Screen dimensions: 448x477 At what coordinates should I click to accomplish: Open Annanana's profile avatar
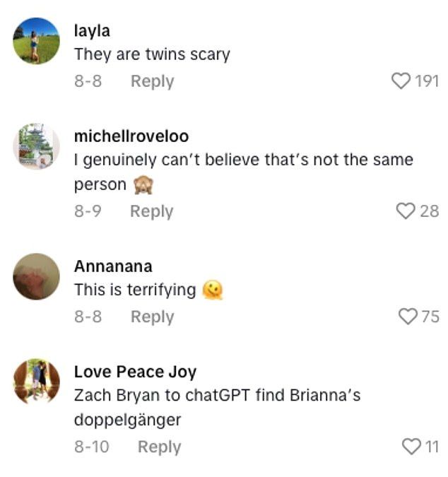36,276
